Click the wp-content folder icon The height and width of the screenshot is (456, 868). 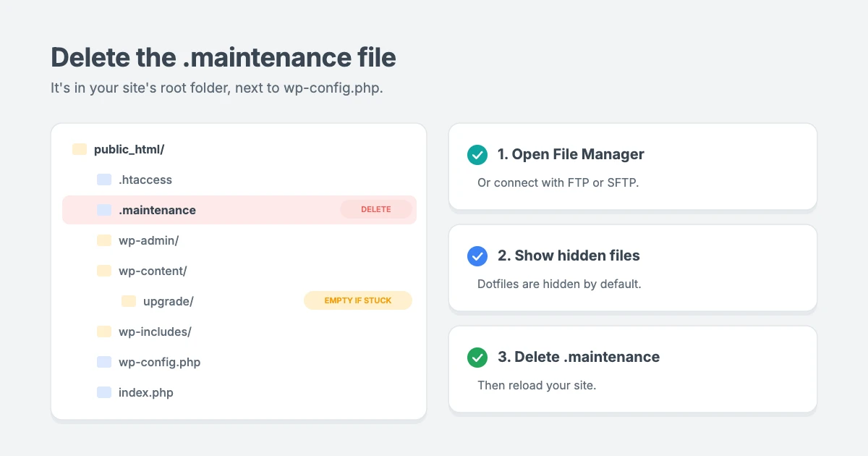(104, 271)
